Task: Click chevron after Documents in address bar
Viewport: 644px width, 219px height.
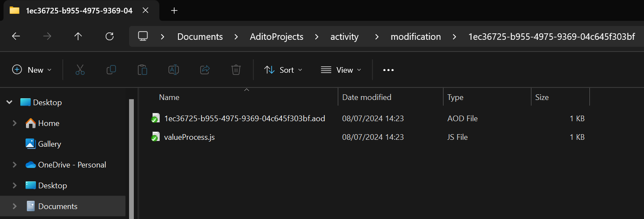Action: coord(236,37)
